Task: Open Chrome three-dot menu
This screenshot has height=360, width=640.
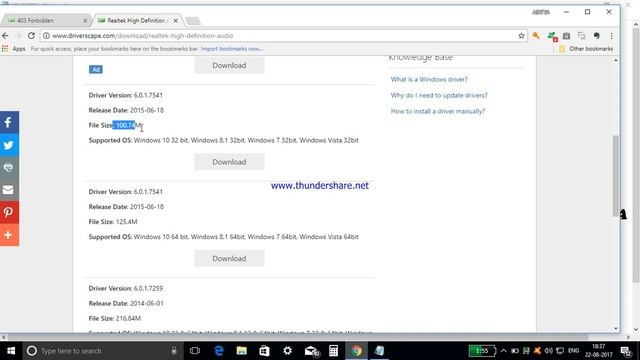Action: tap(611, 36)
